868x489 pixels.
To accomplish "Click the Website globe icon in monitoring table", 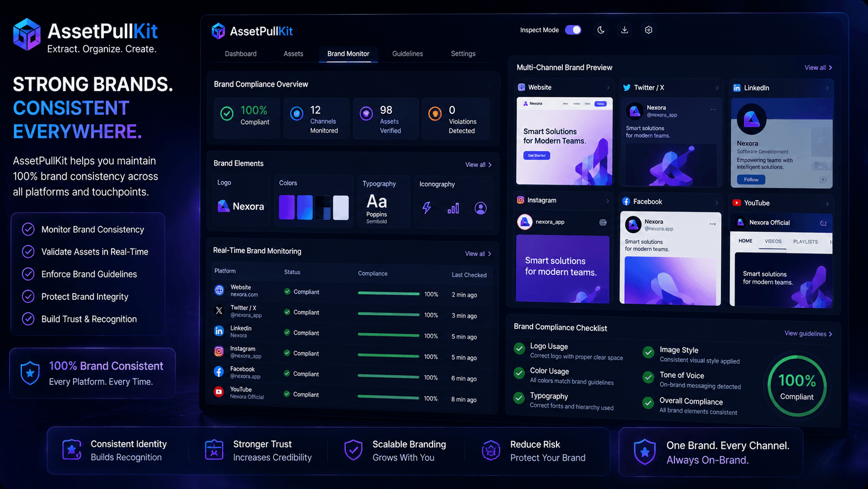I will 219,290.
